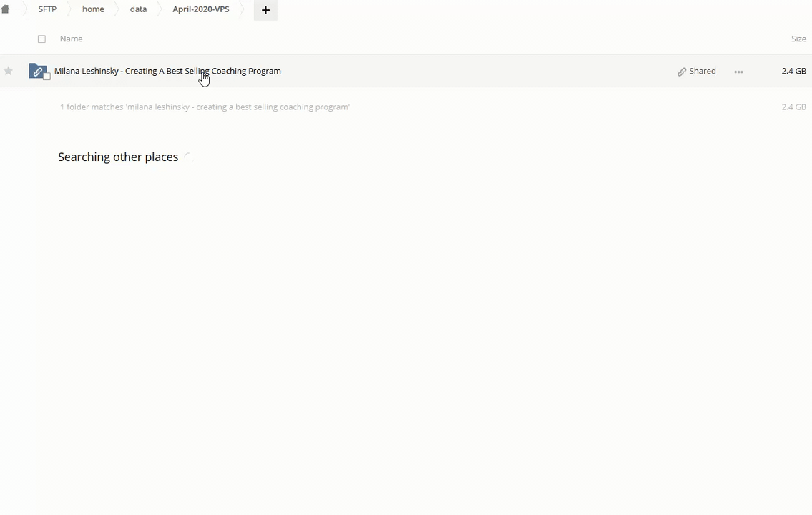Click the 2.4 GB size in folder row
This screenshot has height=515, width=812.
[x=793, y=71]
